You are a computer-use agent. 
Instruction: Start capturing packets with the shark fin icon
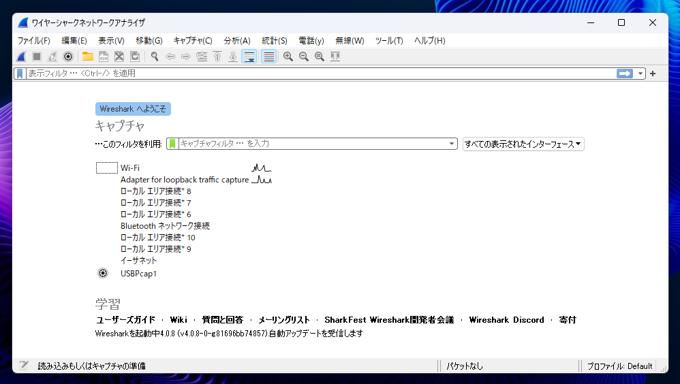click(x=21, y=56)
